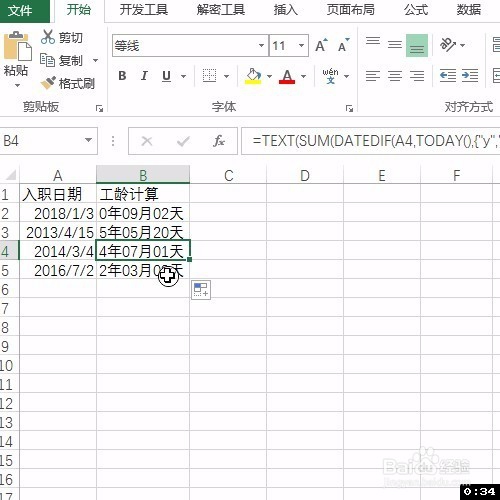Select cell with 入职日期
The image size is (500, 500).
pos(58,194)
